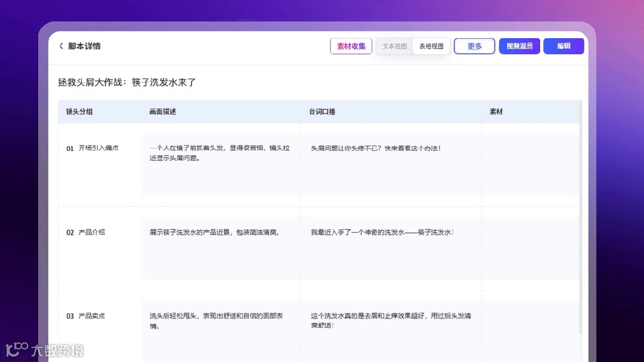The height and width of the screenshot is (362, 644).
Task: Click the back arrow beside 脚本详情
Action: click(x=61, y=46)
